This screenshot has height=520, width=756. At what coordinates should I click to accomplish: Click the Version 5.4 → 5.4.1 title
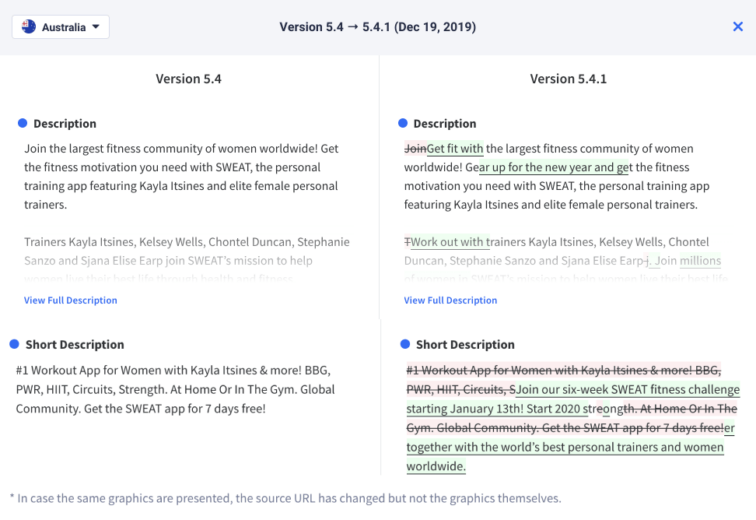click(377, 27)
